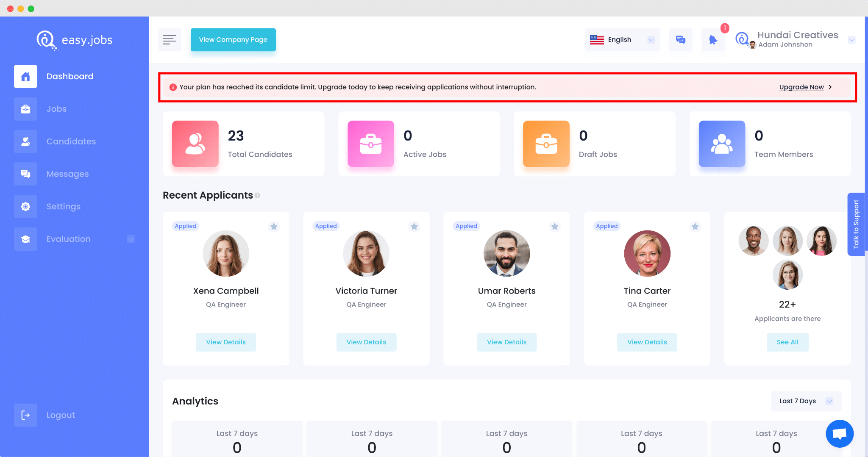Click the alert info icon in banner
The width and height of the screenshot is (868, 457).
[x=173, y=87]
